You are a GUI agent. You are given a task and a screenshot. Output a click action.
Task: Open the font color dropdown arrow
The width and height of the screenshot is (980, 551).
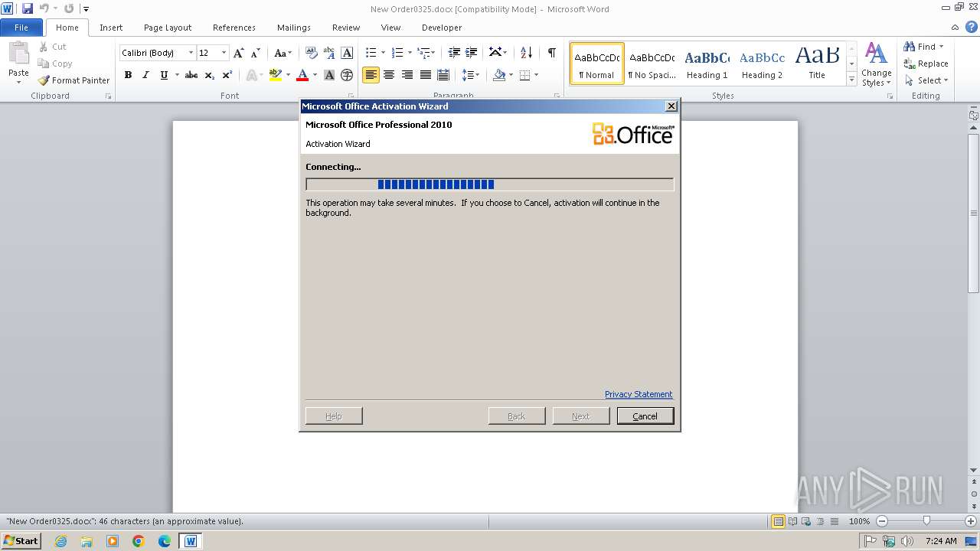(315, 75)
